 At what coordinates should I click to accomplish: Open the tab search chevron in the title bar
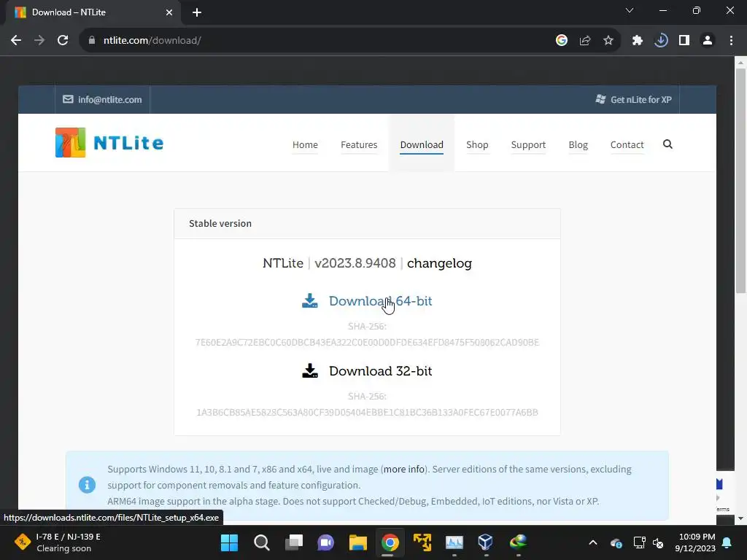click(x=630, y=10)
